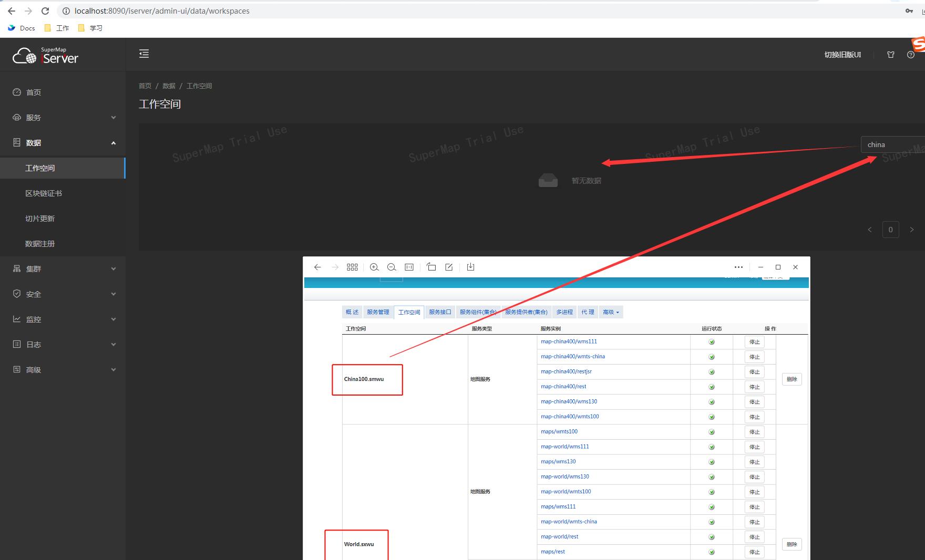Edit the image in the viewer
Viewport: 925px width, 560px height.
click(x=449, y=267)
